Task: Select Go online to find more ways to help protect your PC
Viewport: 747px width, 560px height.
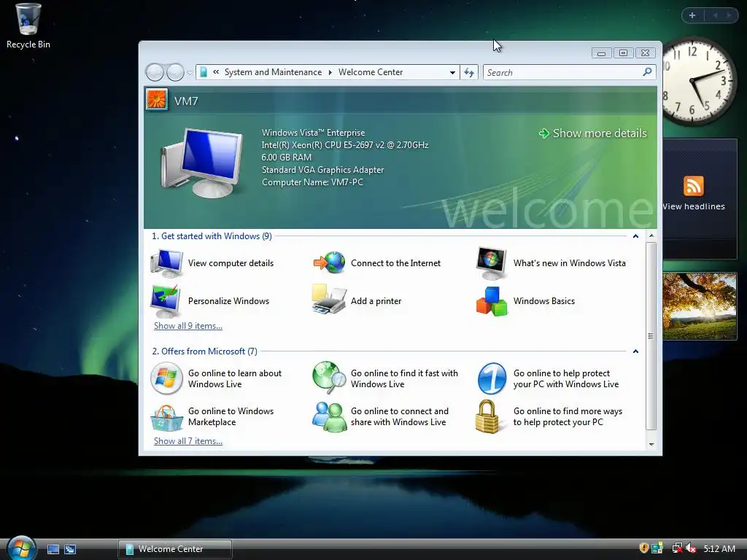Action: click(549, 416)
